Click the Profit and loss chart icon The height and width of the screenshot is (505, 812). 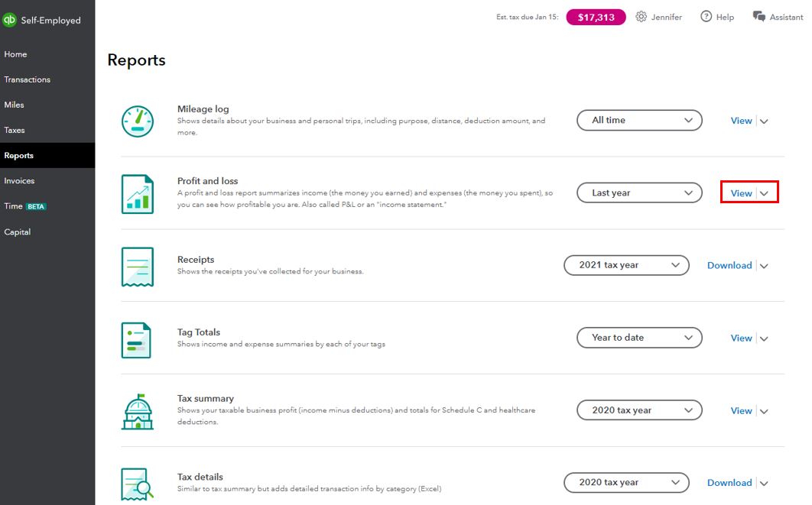point(137,194)
